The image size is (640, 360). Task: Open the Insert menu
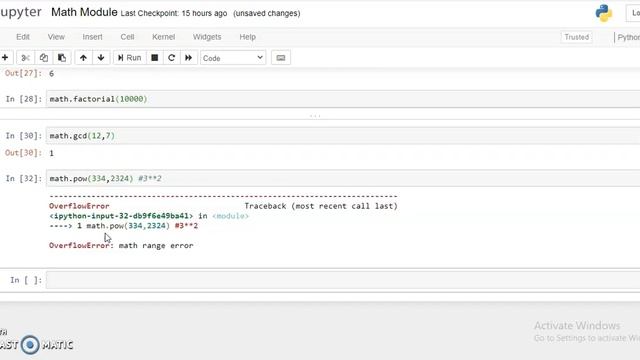pos(93,37)
